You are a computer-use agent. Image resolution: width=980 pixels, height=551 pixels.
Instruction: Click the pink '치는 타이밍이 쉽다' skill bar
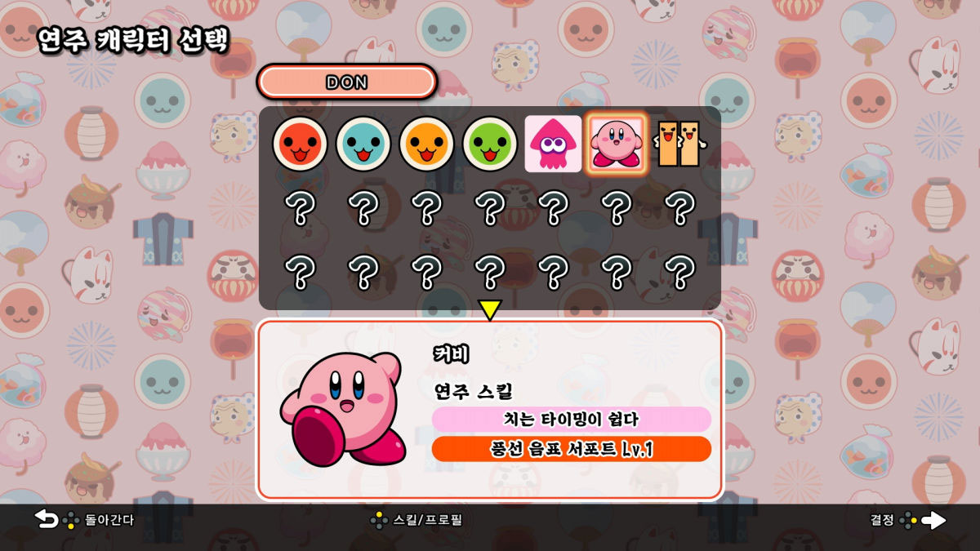pyautogui.click(x=572, y=420)
